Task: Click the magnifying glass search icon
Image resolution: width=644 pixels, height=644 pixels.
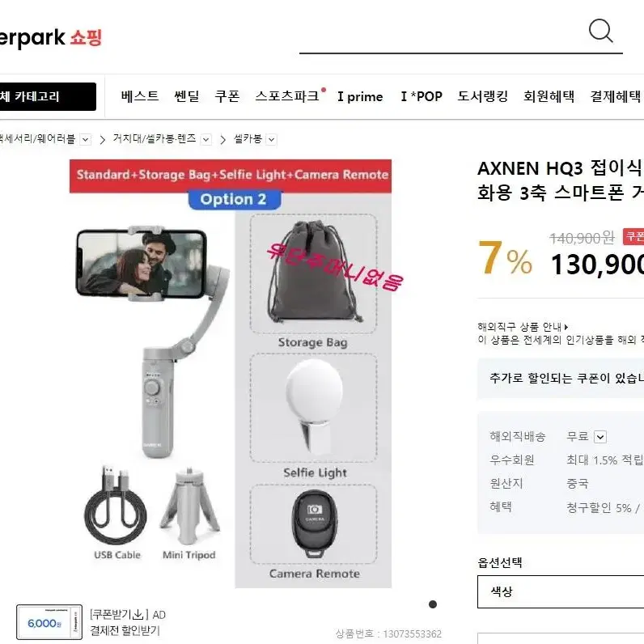Action: point(600,31)
